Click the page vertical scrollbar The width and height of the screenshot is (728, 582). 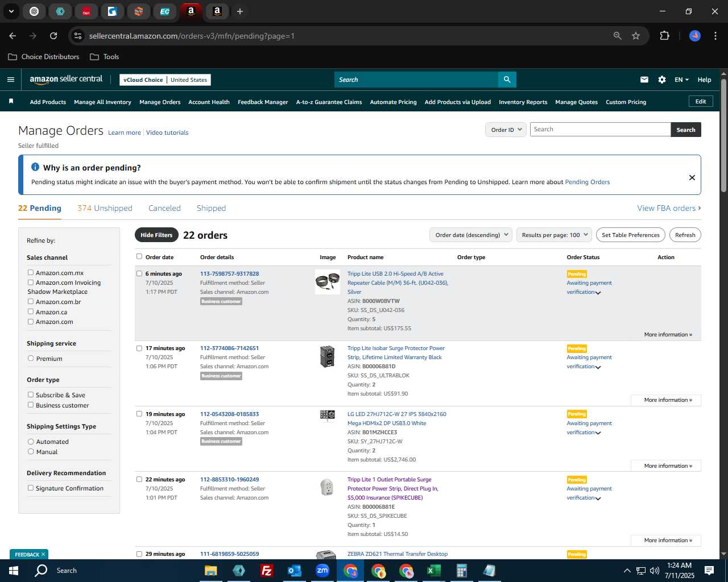(x=723, y=136)
